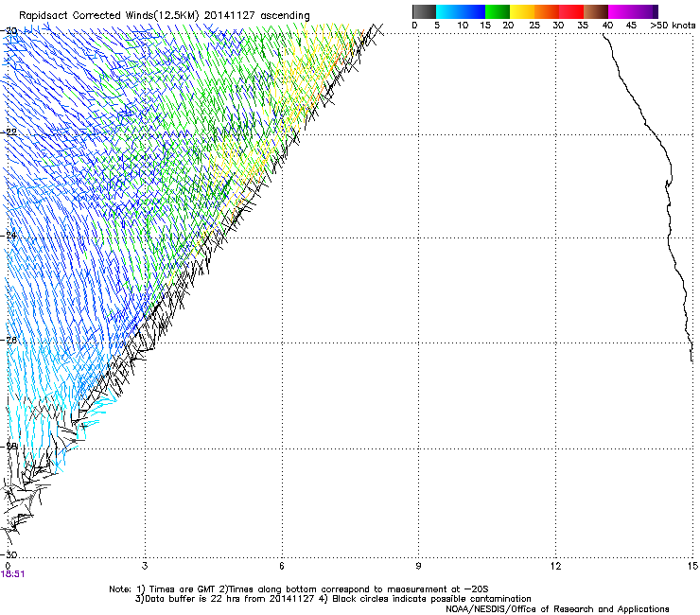Click the legend label '25'
The image size is (700, 615).
(x=534, y=26)
